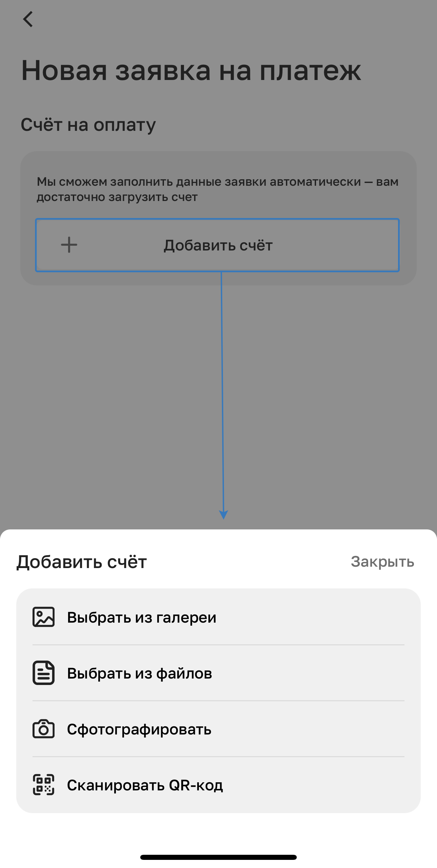Click the plus icon on the add-invoice button

point(69,245)
